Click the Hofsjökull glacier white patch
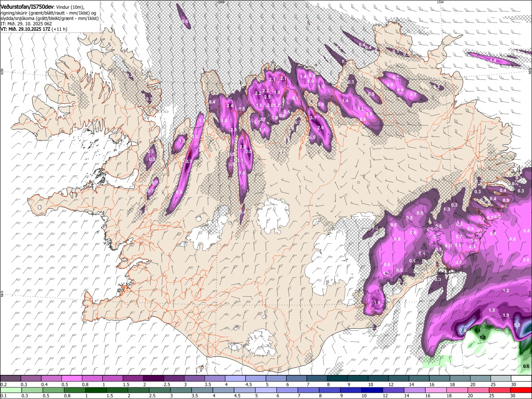The height and width of the screenshot is (399, 532). tap(273, 216)
